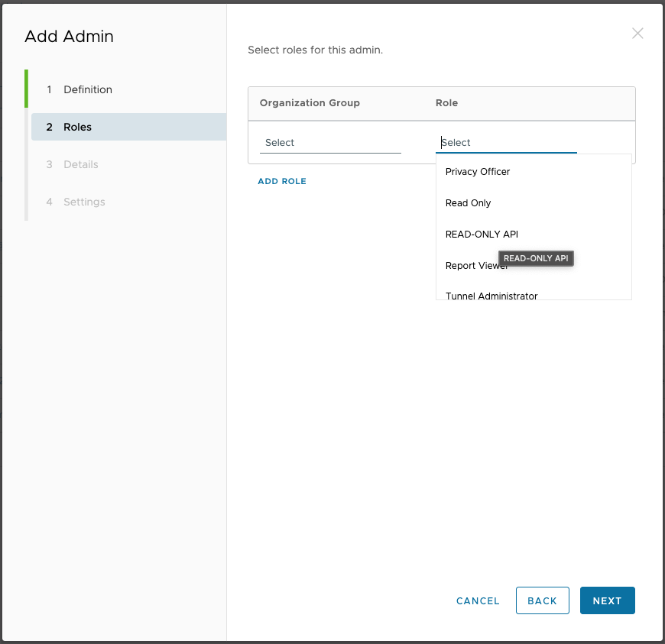Click the Organization Group column header
The height and width of the screenshot is (644, 665).
tap(310, 103)
